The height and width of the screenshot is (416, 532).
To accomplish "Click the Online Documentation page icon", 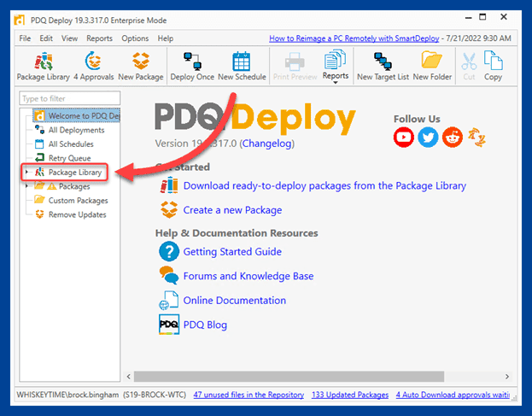I will 168,301.
